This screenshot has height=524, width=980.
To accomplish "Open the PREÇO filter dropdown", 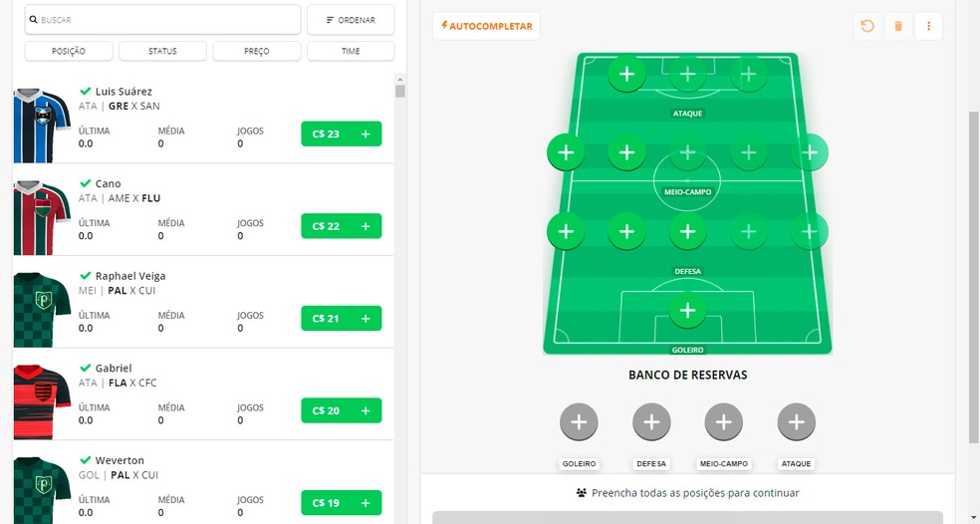I will pyautogui.click(x=256, y=51).
